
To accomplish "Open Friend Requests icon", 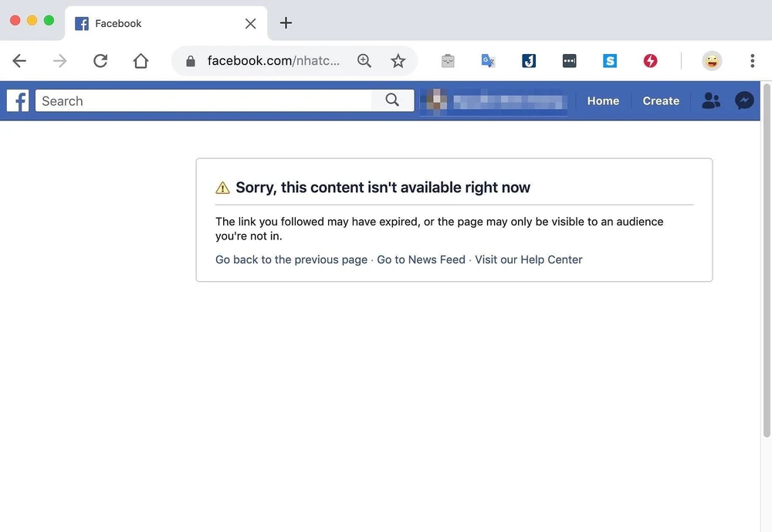I will pyautogui.click(x=711, y=101).
